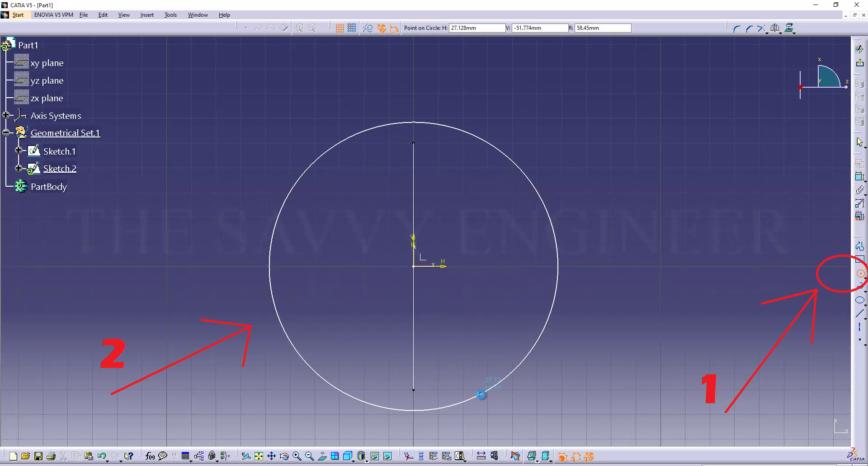Select the Circle sketch tool
Viewport: 868px width, 466px height.
click(x=860, y=273)
